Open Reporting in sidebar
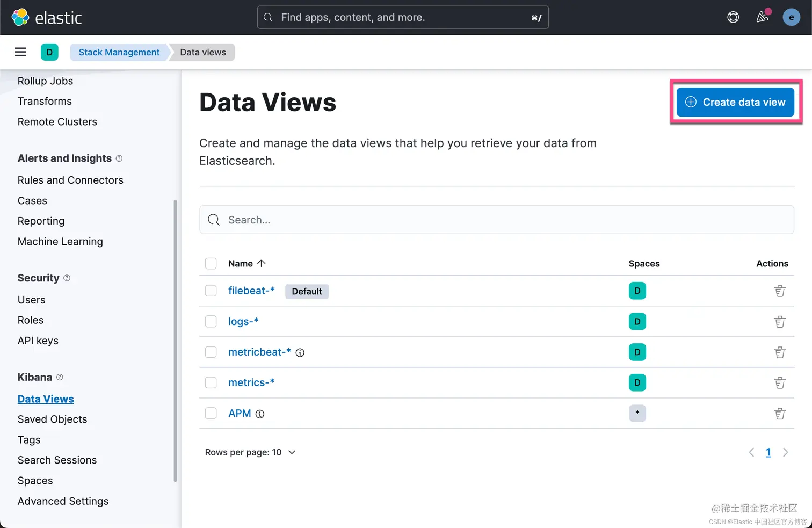Viewport: 812px width, 528px height. (x=41, y=221)
